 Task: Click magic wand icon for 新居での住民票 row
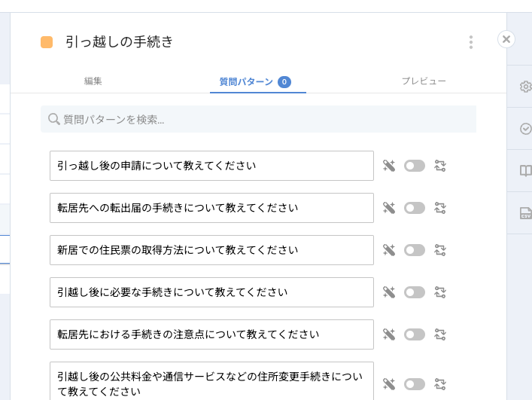pos(389,250)
